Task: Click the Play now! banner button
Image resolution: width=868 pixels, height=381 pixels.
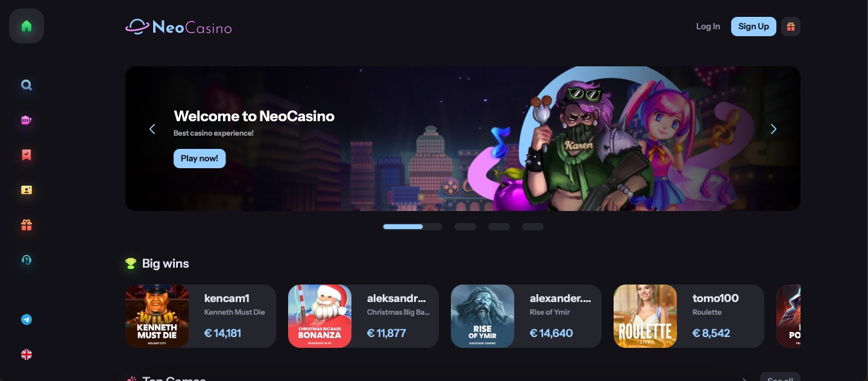Action: [x=200, y=159]
